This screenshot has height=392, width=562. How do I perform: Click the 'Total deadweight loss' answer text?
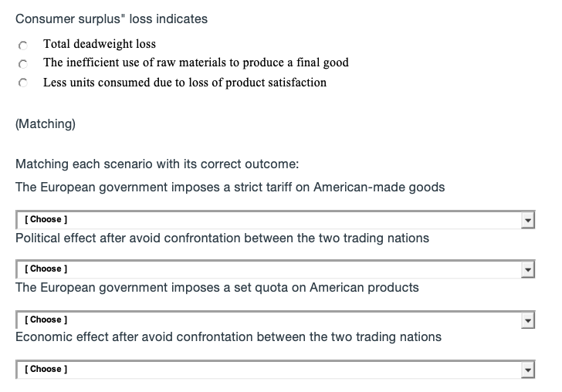(100, 44)
